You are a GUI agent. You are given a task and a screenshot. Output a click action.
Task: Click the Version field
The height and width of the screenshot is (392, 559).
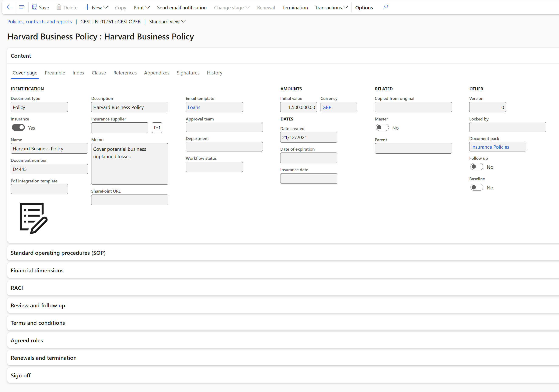point(488,107)
